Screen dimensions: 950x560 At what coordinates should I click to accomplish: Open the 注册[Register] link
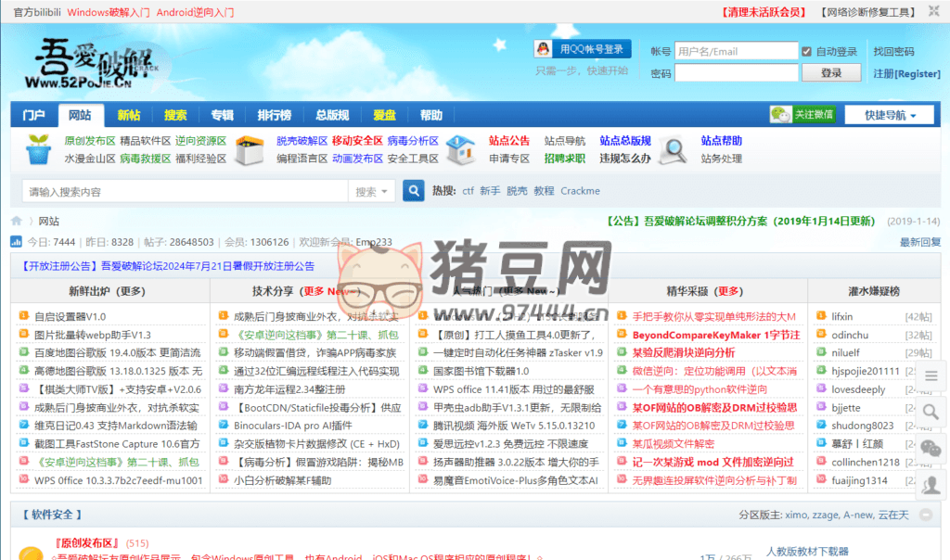coord(906,73)
